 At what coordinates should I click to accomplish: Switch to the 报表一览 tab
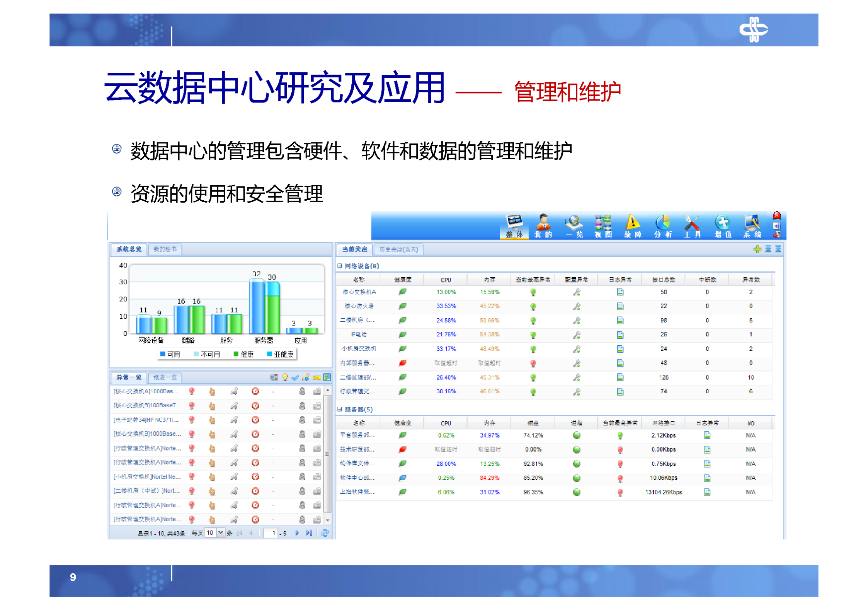[165, 377]
